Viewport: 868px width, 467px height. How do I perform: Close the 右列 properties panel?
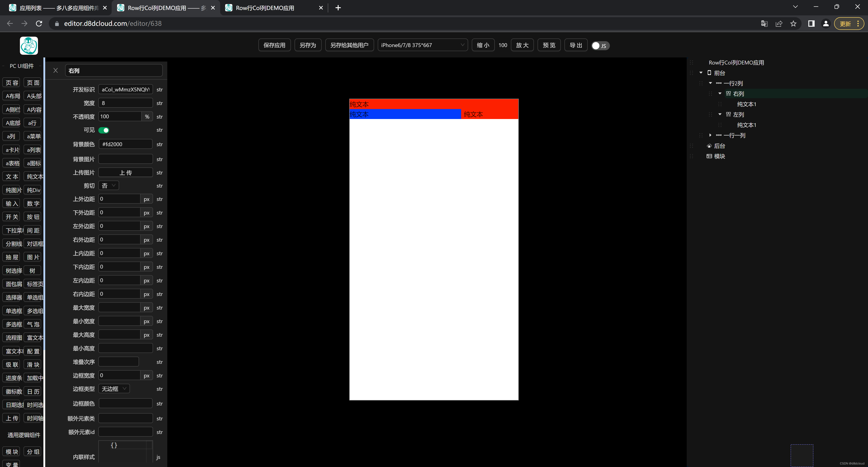tap(56, 70)
